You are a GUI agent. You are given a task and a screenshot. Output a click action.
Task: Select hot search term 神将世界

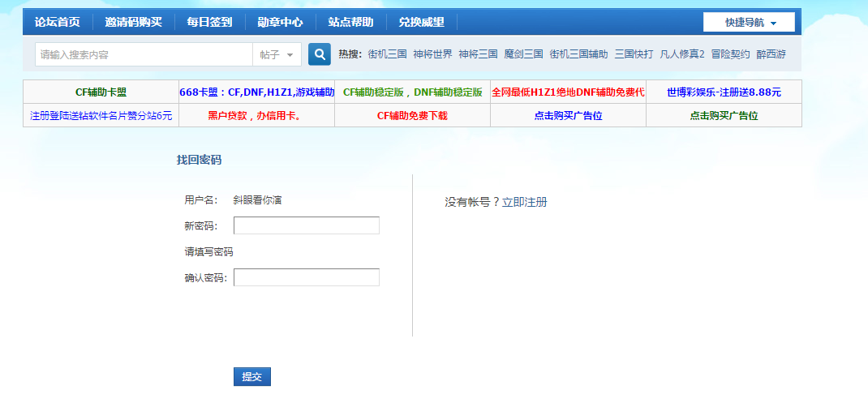[x=432, y=54]
